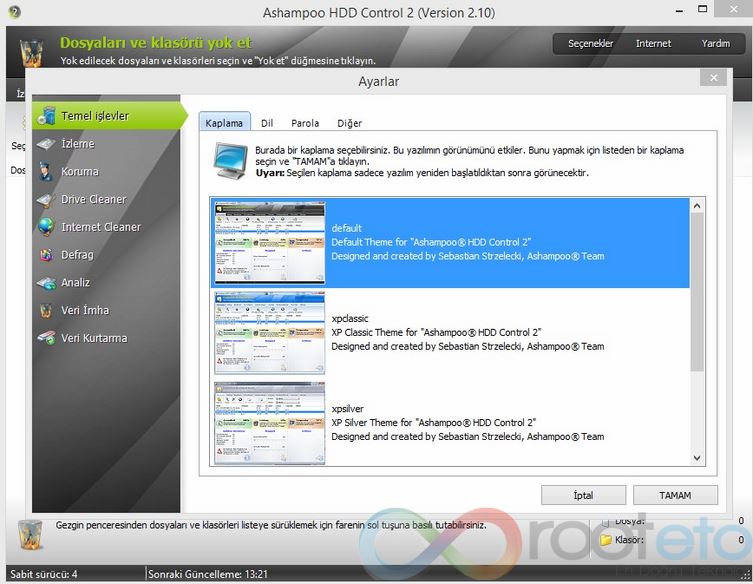
Task: Click the 'XP Silver Theme for' description text
Action: click(x=434, y=423)
